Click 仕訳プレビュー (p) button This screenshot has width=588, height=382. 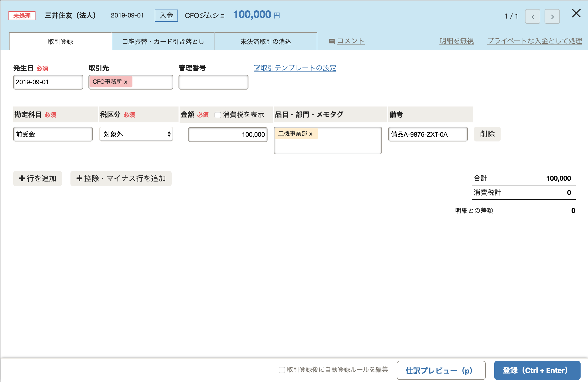(441, 370)
